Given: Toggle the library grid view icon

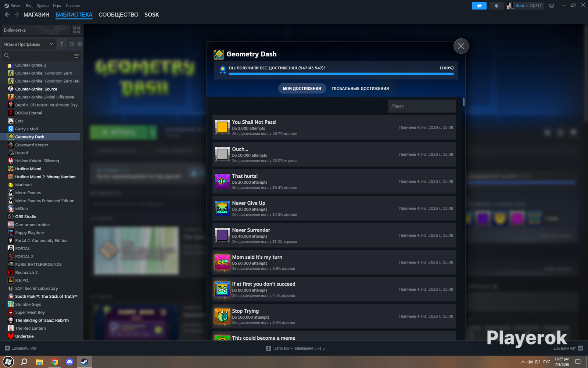Looking at the screenshot, I should point(76,30).
